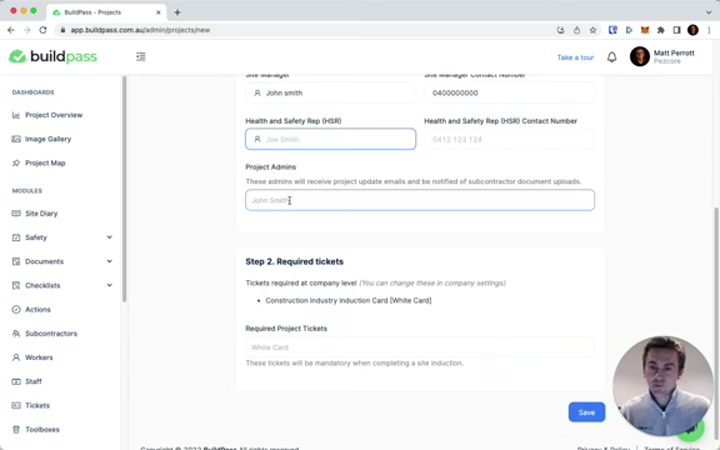Click the Site Diary sidebar icon

pos(16,213)
